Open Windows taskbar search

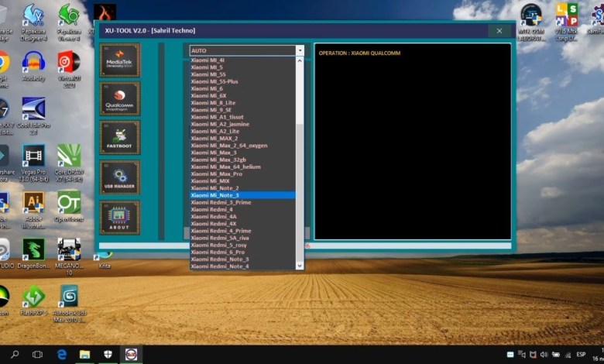click(x=15, y=355)
